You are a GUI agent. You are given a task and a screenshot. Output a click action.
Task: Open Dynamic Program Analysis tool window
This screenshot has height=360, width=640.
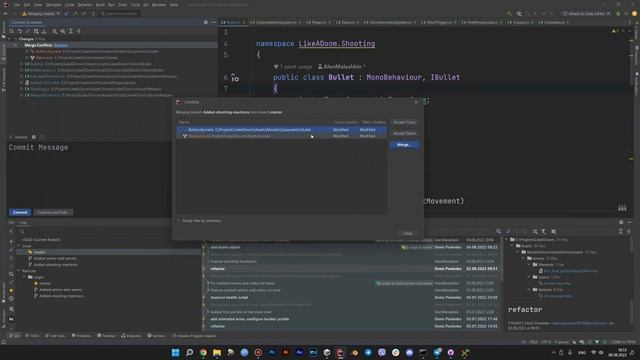tap(194, 336)
